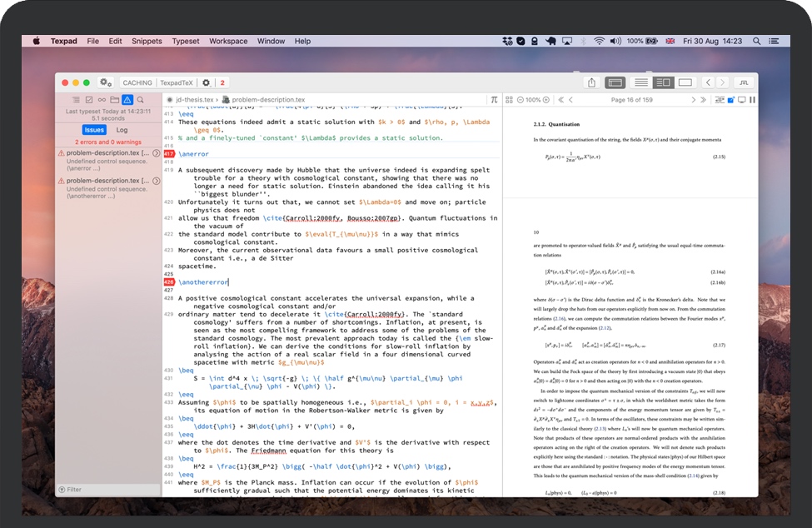Viewport: 812px width, 528px height.
Task: Toggle the sidebar visibility button
Action: pos(615,82)
